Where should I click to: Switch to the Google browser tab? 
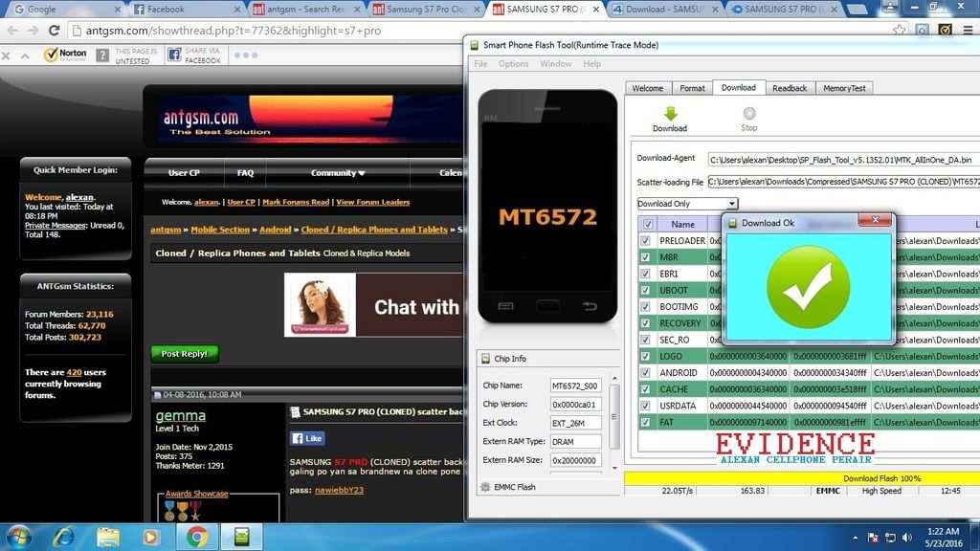tap(66, 10)
